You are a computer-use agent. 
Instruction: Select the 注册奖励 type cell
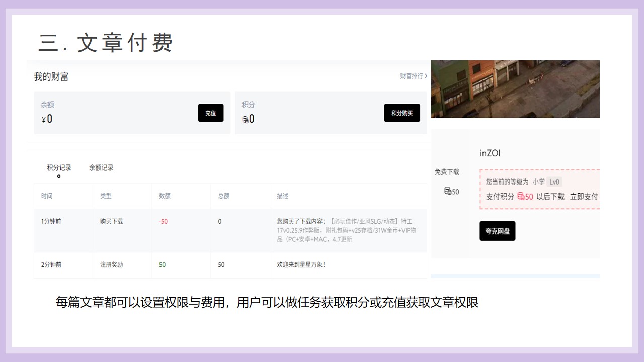pyautogui.click(x=112, y=264)
